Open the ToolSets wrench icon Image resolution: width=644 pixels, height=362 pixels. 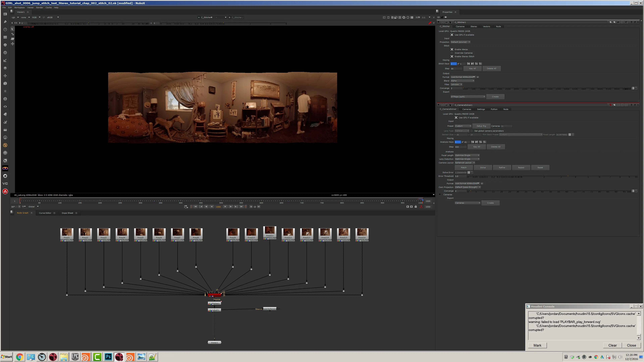tap(5, 122)
